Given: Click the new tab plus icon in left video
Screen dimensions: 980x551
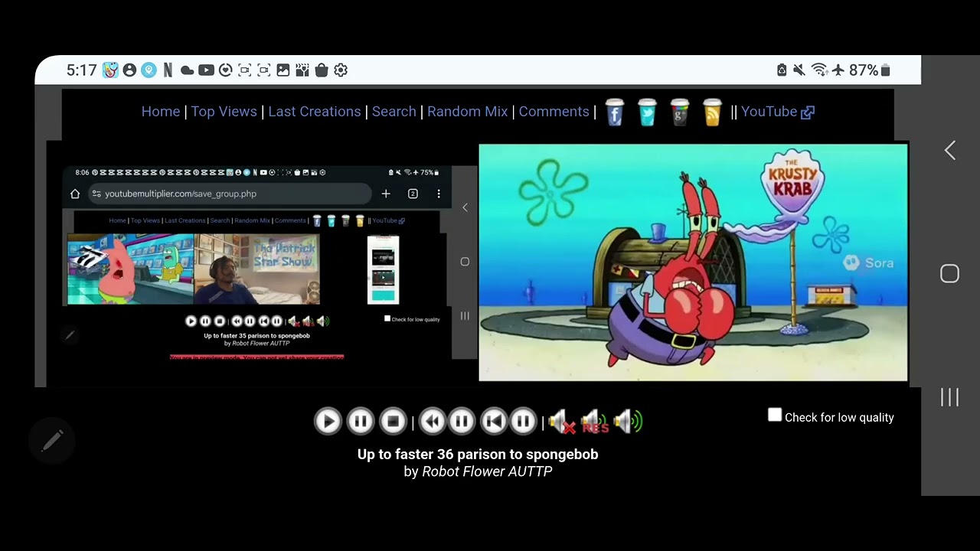Looking at the screenshot, I should (x=386, y=194).
